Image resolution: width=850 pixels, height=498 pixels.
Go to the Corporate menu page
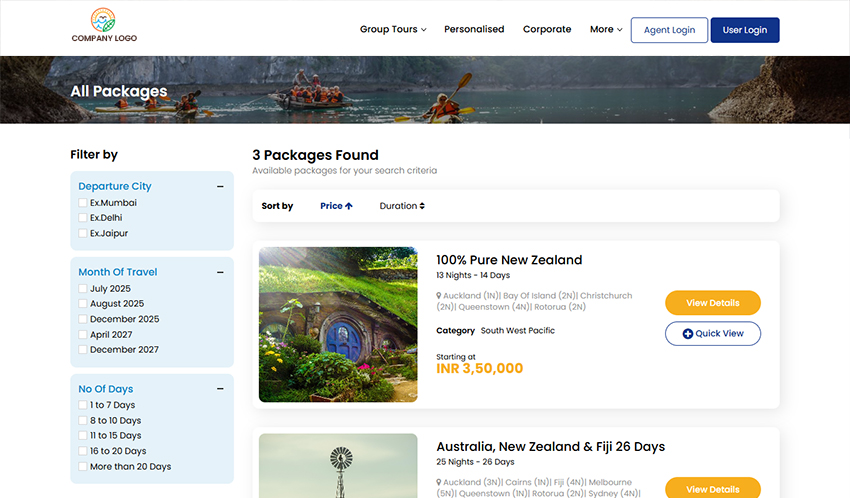547,30
